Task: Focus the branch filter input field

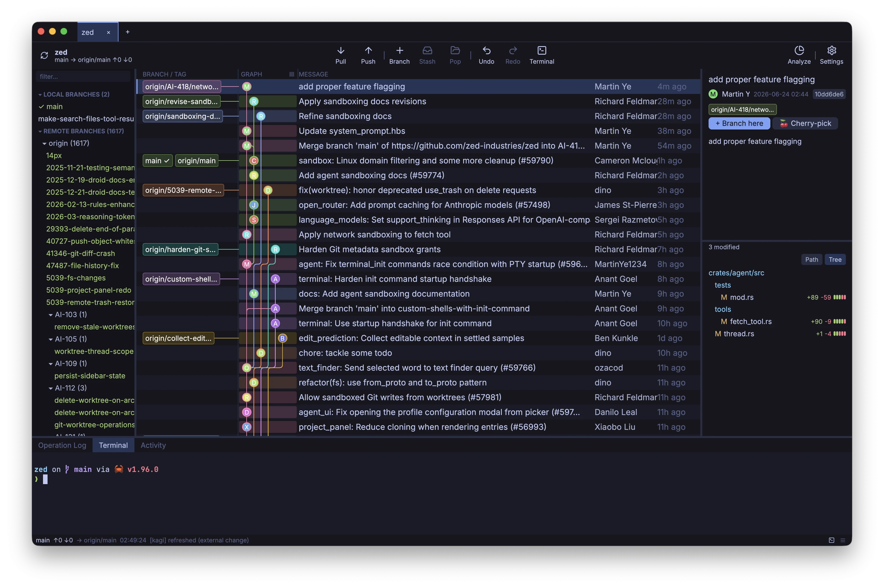Action: tap(83, 77)
